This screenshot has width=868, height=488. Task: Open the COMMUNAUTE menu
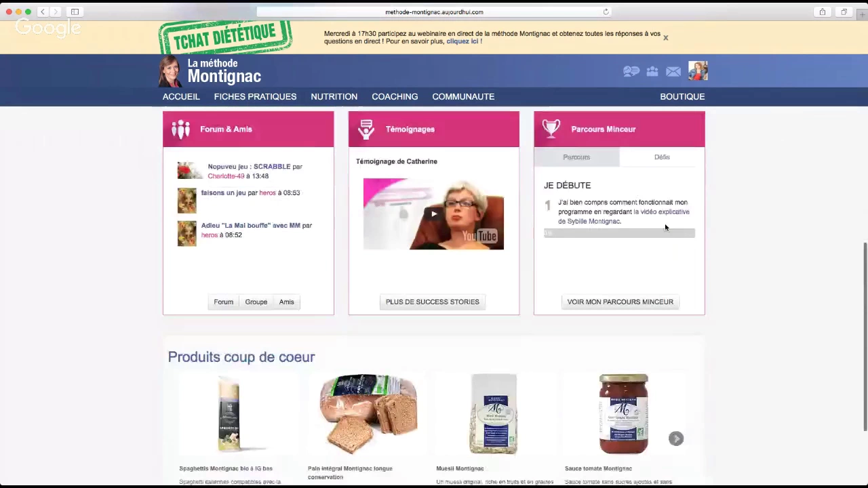[463, 96]
